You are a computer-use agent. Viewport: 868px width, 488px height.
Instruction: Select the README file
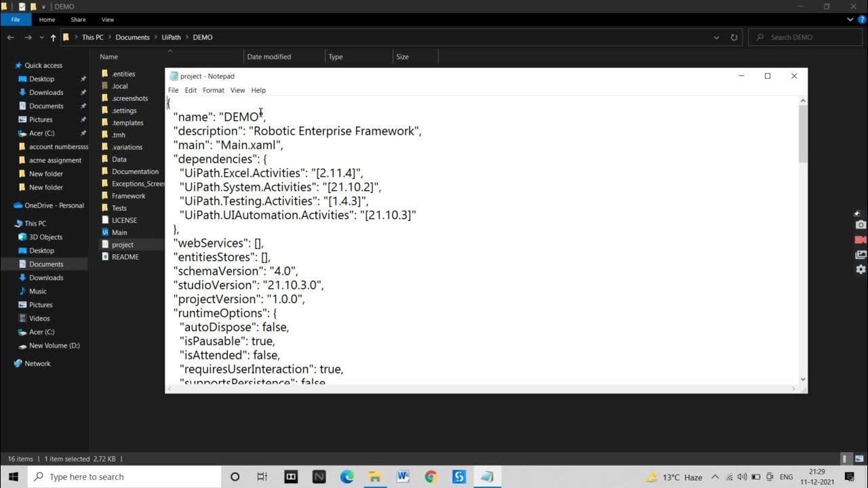coord(125,257)
